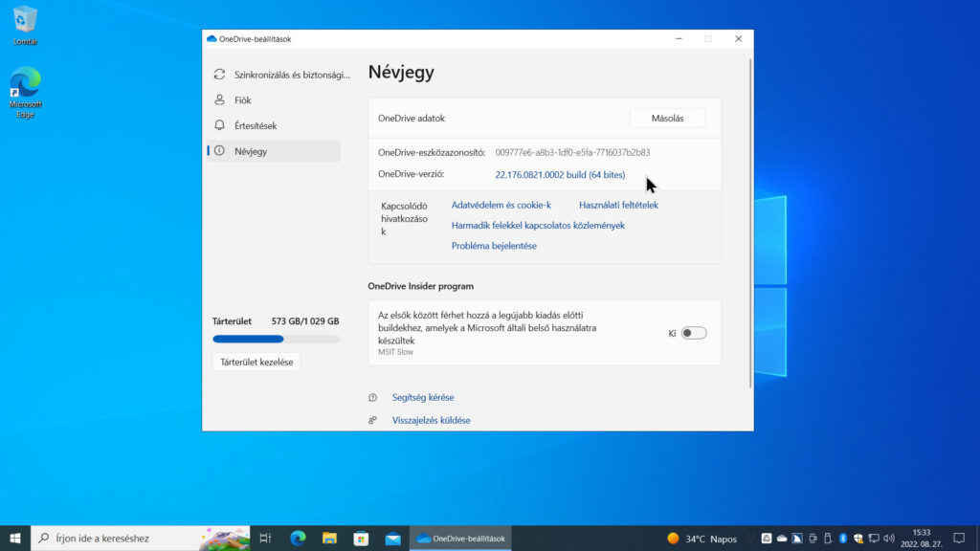The width and height of the screenshot is (980, 551).
Task: Click the Másolás copy button
Action: 667,118
